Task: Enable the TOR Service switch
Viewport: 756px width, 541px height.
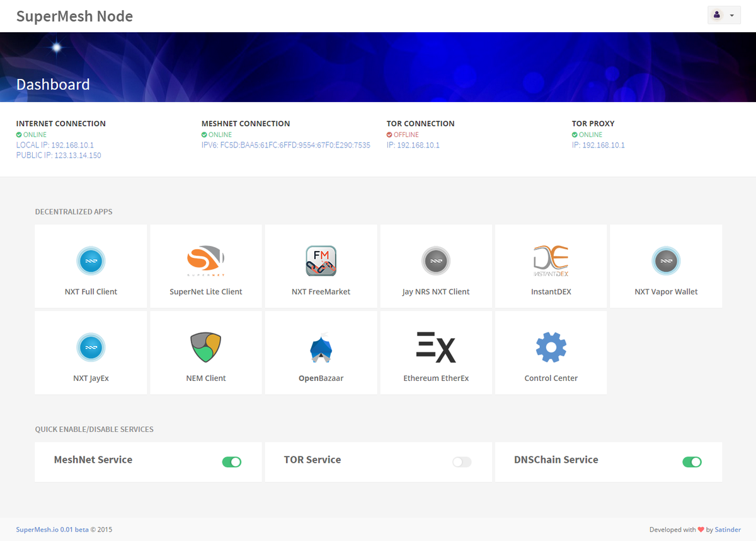Action: point(462,462)
